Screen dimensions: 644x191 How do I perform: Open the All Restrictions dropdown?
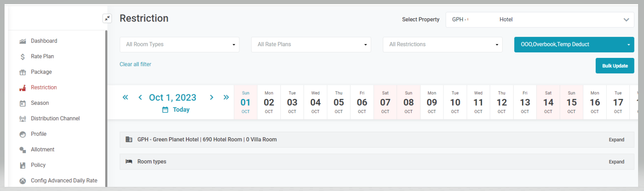442,45
